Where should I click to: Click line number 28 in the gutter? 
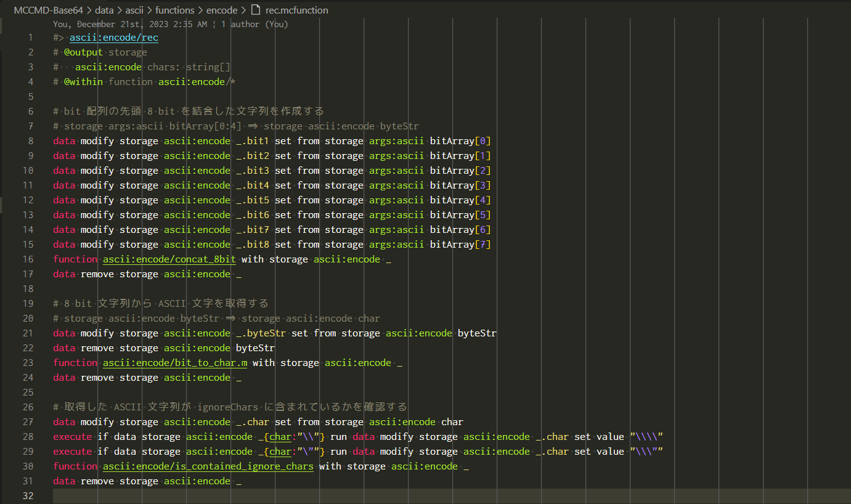[x=28, y=437]
